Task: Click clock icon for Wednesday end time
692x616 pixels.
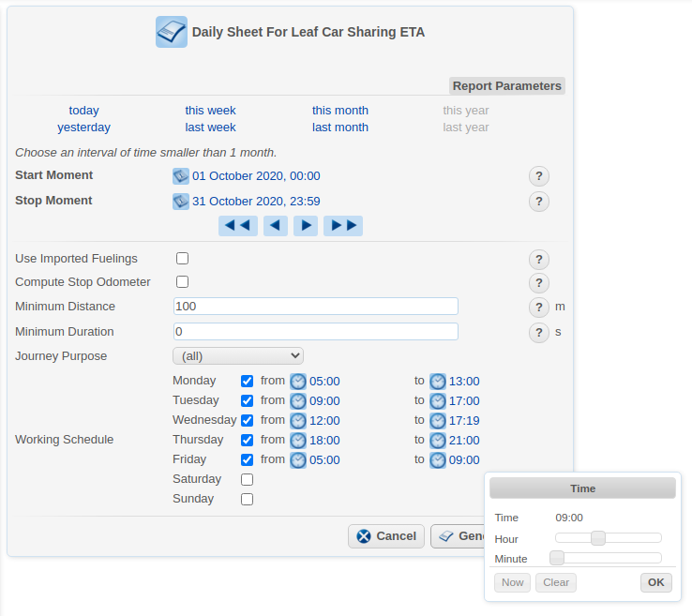Action: coord(438,421)
